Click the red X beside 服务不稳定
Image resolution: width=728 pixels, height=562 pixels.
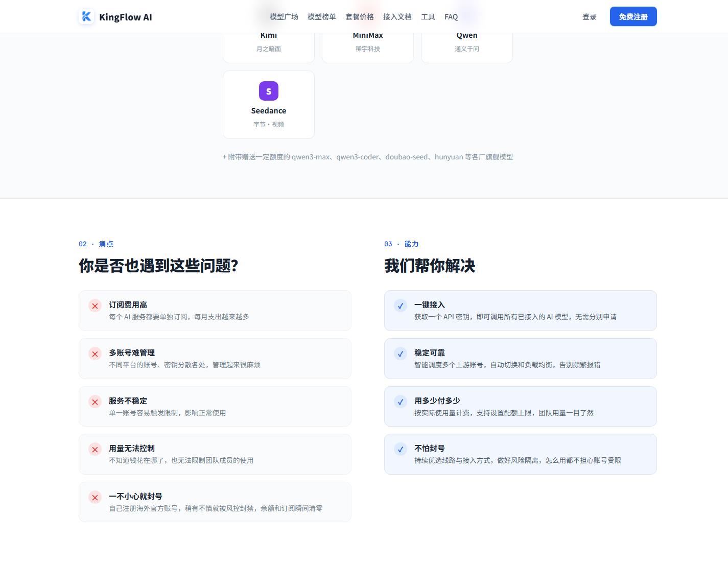95,402
